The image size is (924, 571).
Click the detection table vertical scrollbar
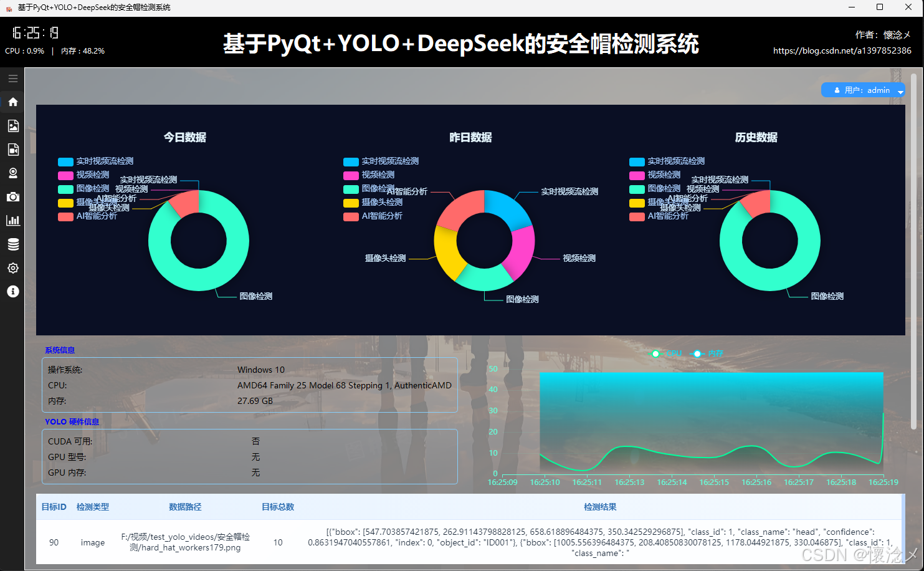[x=903, y=529]
